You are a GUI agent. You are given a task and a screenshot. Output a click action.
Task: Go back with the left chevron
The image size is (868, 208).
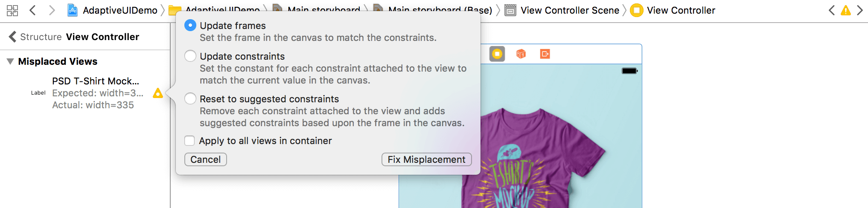[x=32, y=10]
